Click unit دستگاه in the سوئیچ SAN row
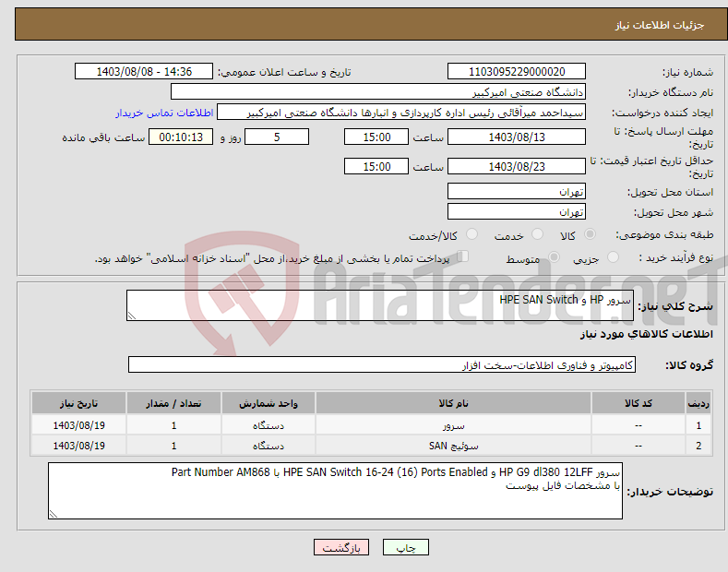Image resolution: width=728 pixels, height=572 pixels. tap(269, 446)
